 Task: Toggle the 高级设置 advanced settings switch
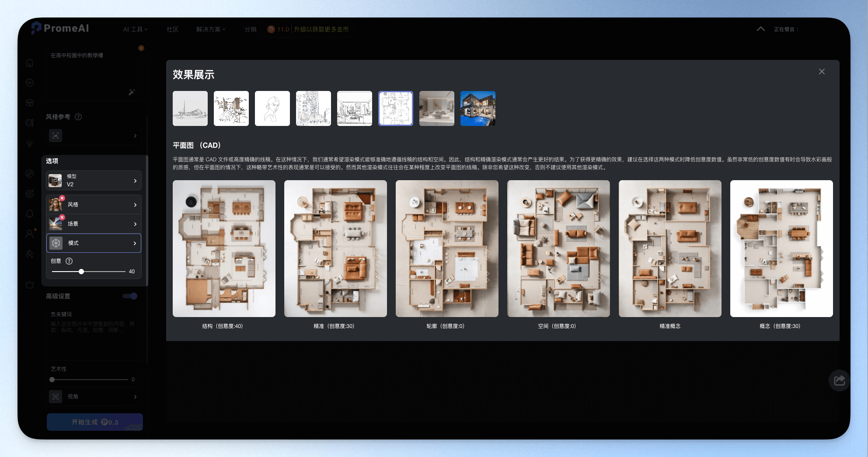[130, 296]
